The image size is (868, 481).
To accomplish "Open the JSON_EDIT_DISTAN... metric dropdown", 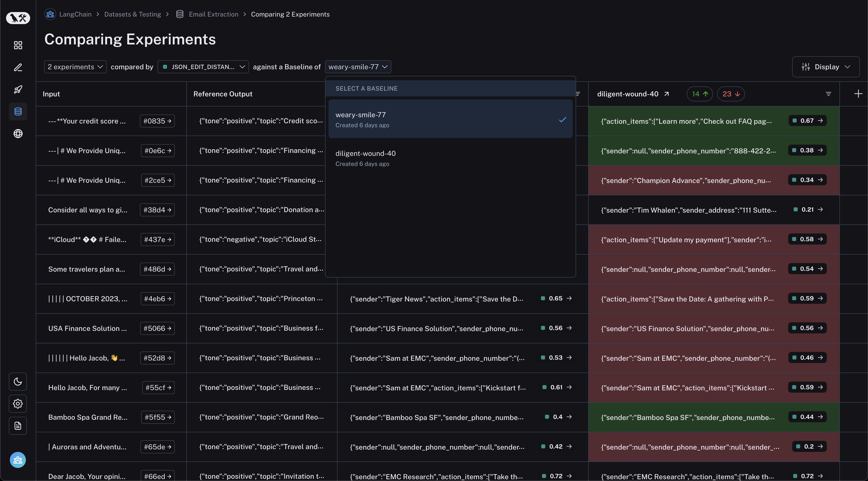I will [203, 67].
